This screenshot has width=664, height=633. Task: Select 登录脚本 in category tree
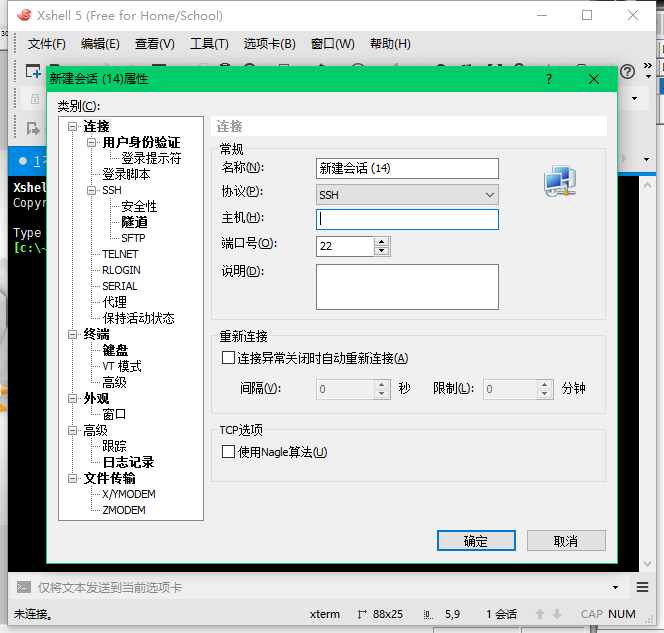(x=126, y=174)
